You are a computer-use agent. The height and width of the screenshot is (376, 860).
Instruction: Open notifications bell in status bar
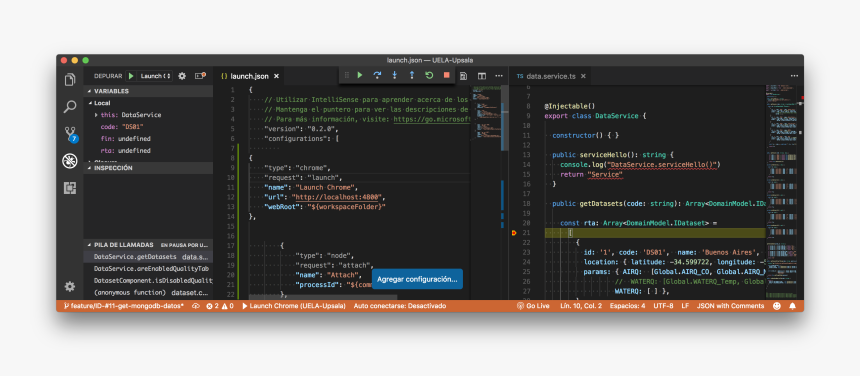pyautogui.click(x=793, y=306)
